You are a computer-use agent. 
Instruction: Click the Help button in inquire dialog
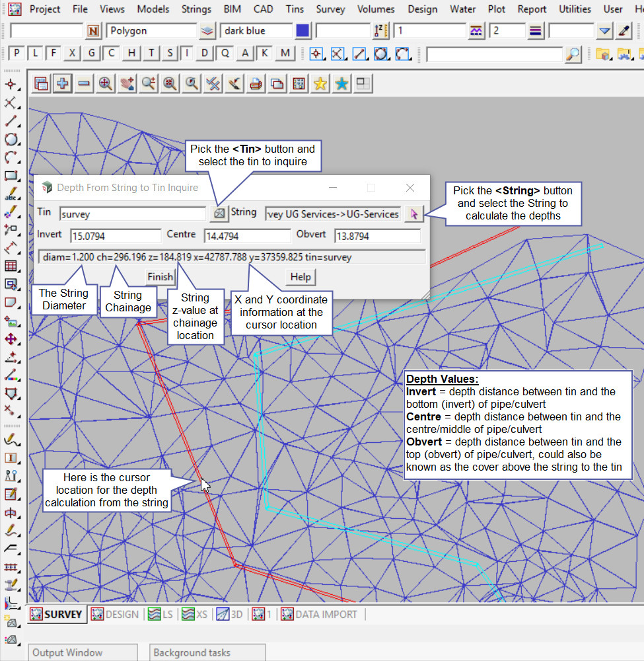point(301,276)
